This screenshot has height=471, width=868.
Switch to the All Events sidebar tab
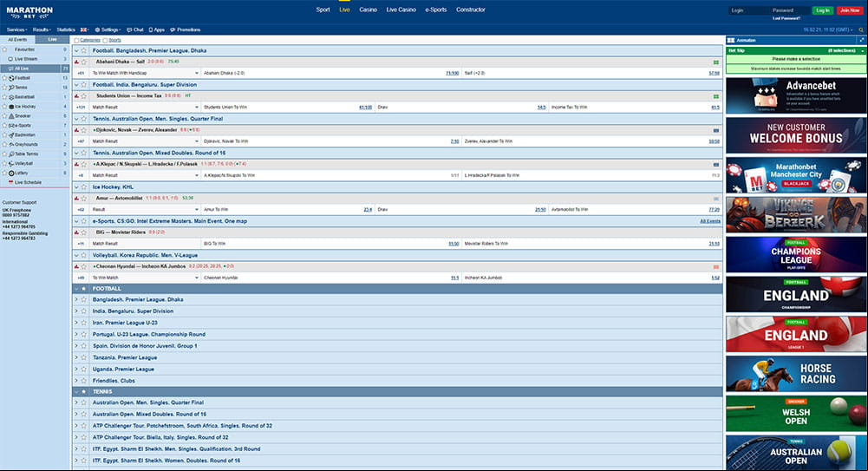pos(17,40)
